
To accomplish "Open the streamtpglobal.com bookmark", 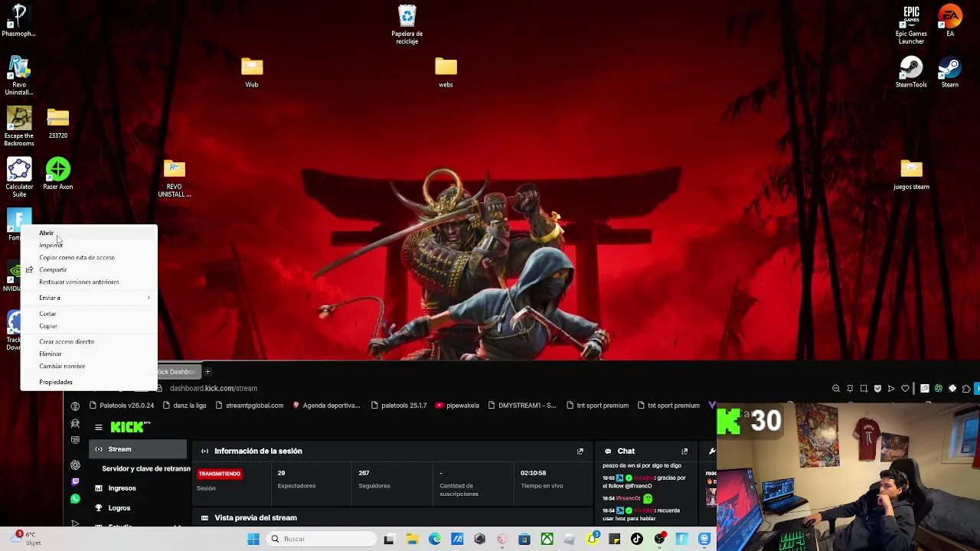I will [250, 406].
